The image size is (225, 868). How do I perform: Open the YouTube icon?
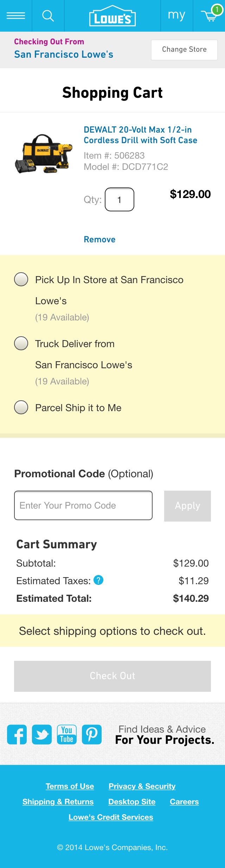(67, 734)
